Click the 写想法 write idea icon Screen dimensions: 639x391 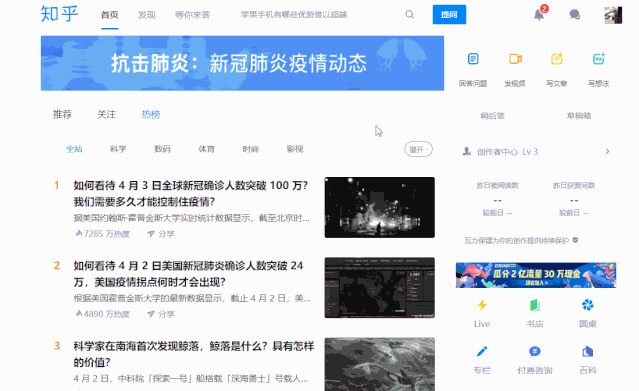599,59
